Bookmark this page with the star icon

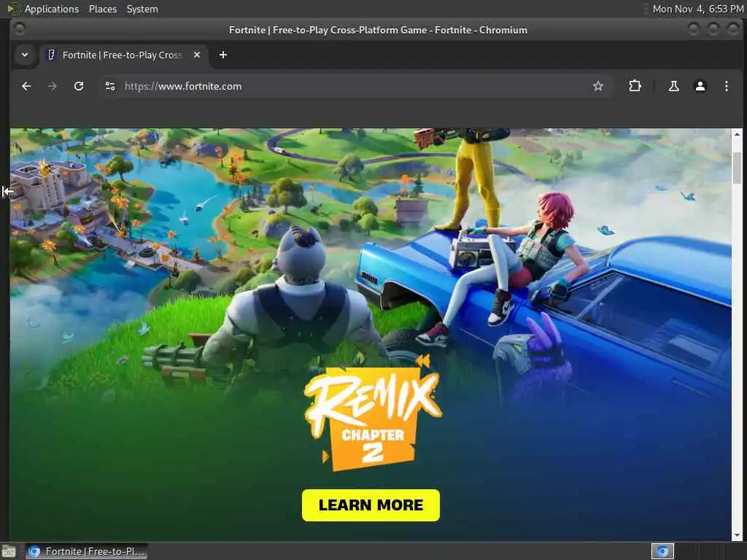coord(598,86)
